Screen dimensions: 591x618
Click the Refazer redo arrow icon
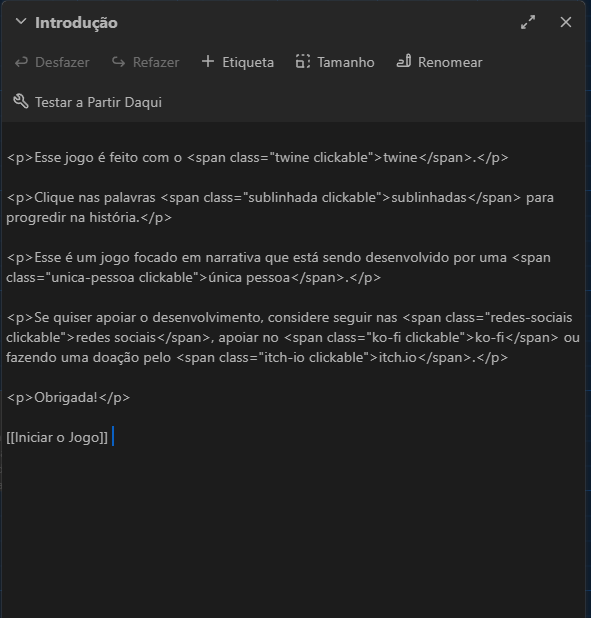(118, 62)
